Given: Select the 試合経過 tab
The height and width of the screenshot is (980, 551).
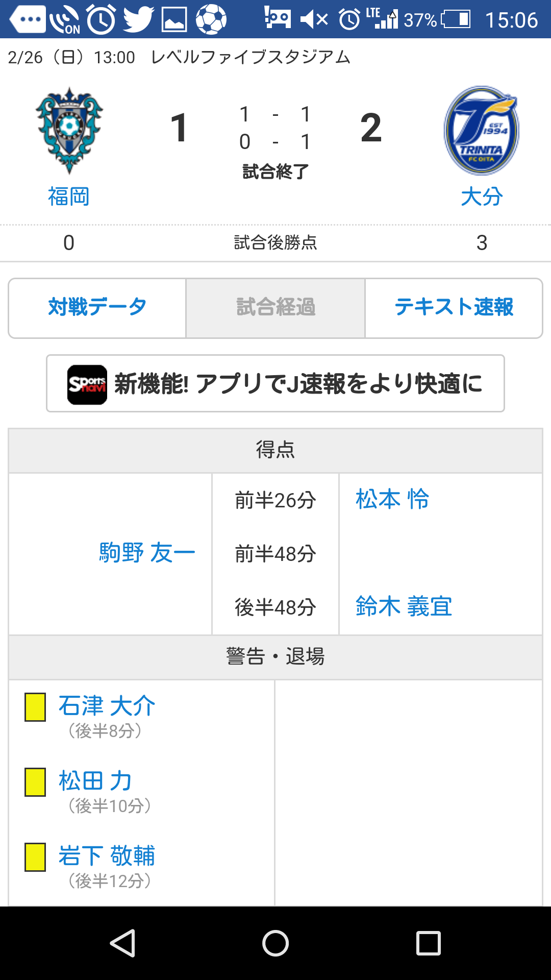Looking at the screenshot, I should (275, 308).
